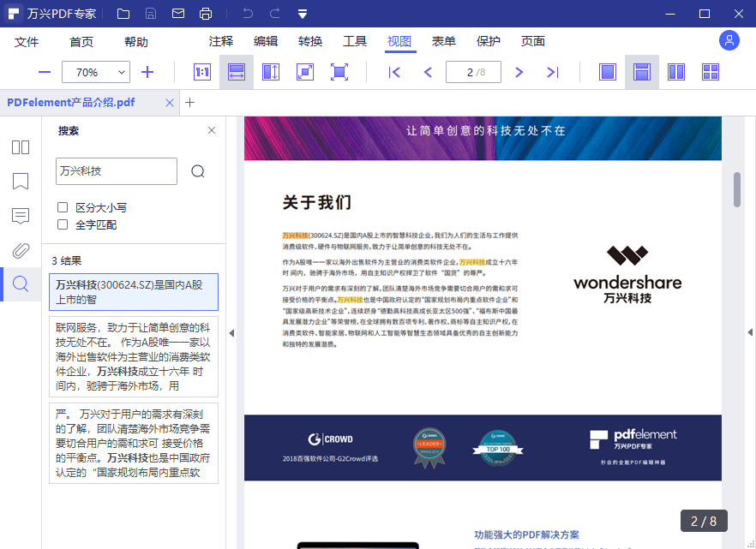Switch to the 注释 ribbon tab

[x=221, y=40]
